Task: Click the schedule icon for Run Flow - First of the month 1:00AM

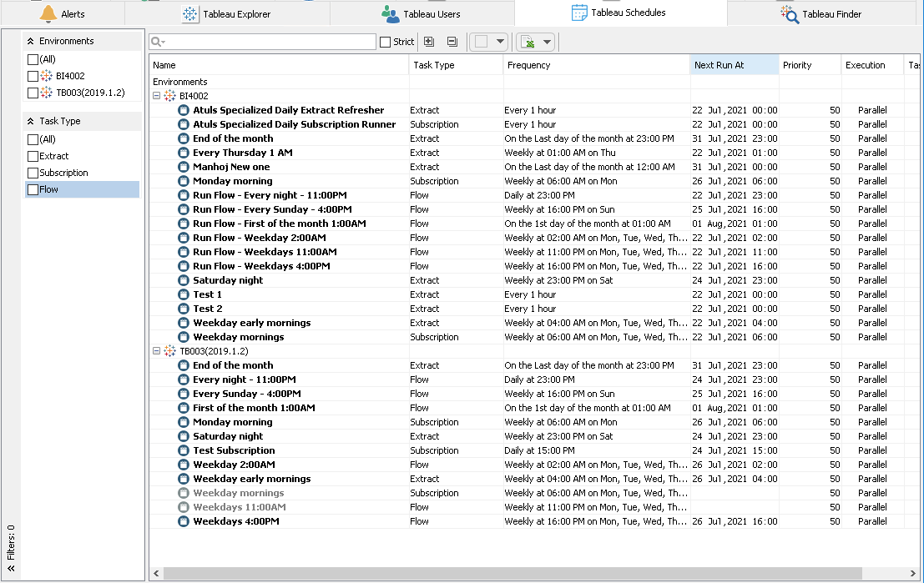Action: point(184,224)
